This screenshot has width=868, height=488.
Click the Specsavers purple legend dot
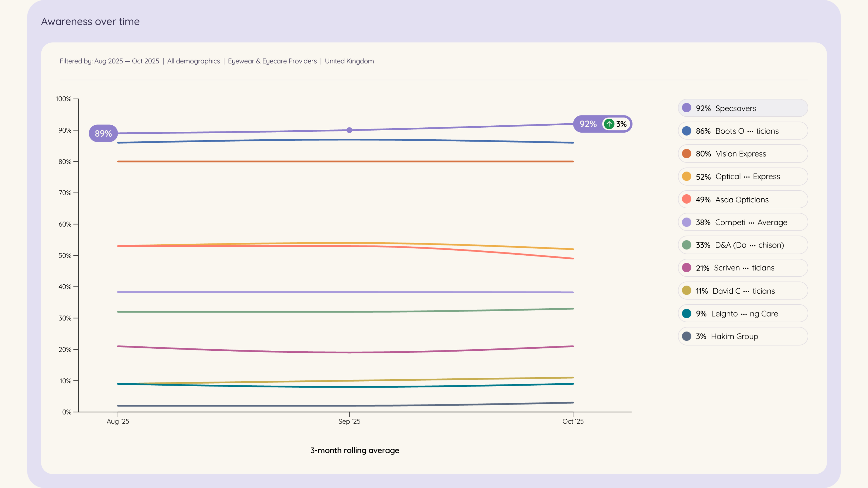click(686, 108)
